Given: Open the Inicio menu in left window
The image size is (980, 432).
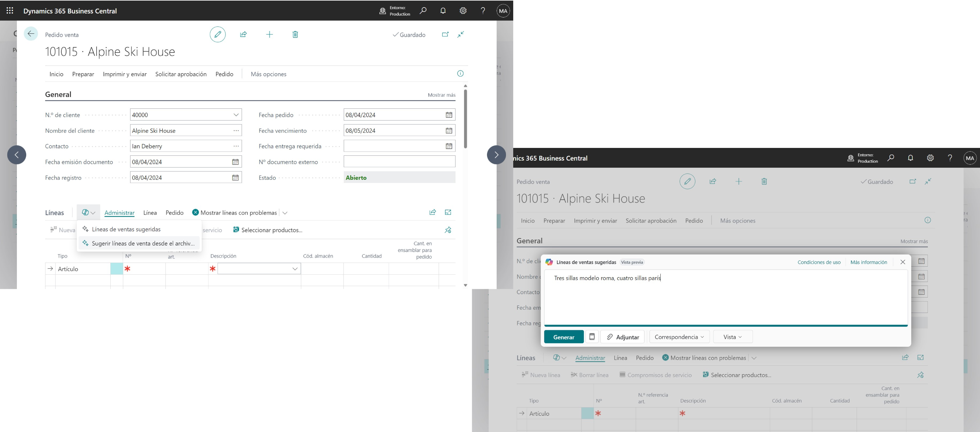Looking at the screenshot, I should point(56,74).
